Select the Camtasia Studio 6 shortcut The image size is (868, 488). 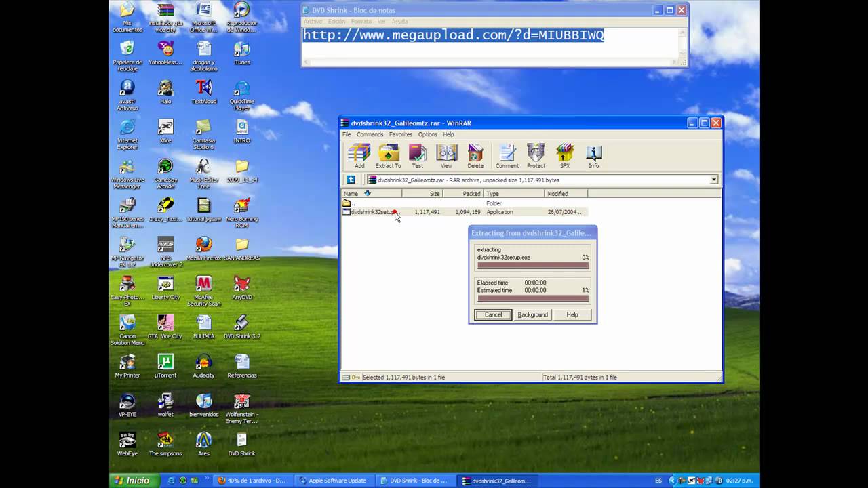(x=203, y=134)
